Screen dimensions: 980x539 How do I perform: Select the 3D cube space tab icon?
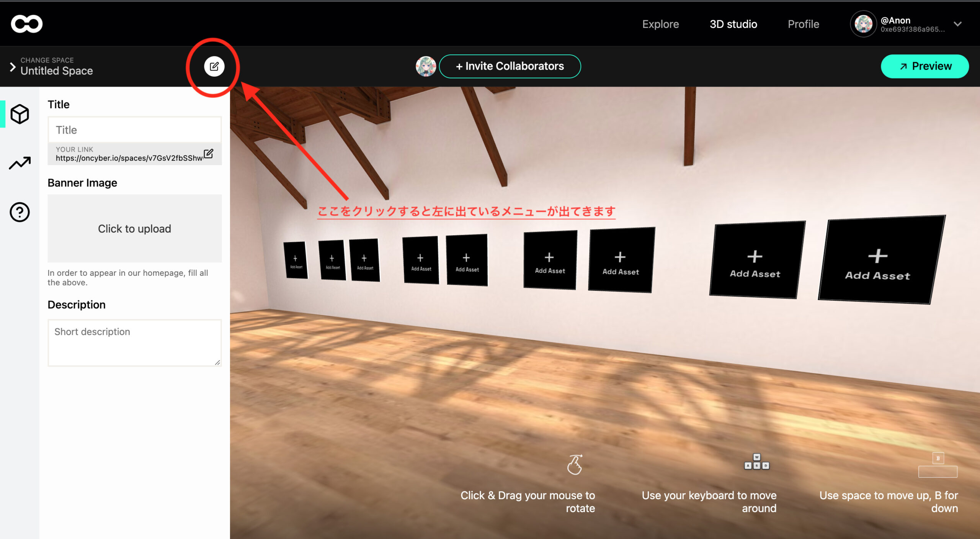(x=20, y=114)
